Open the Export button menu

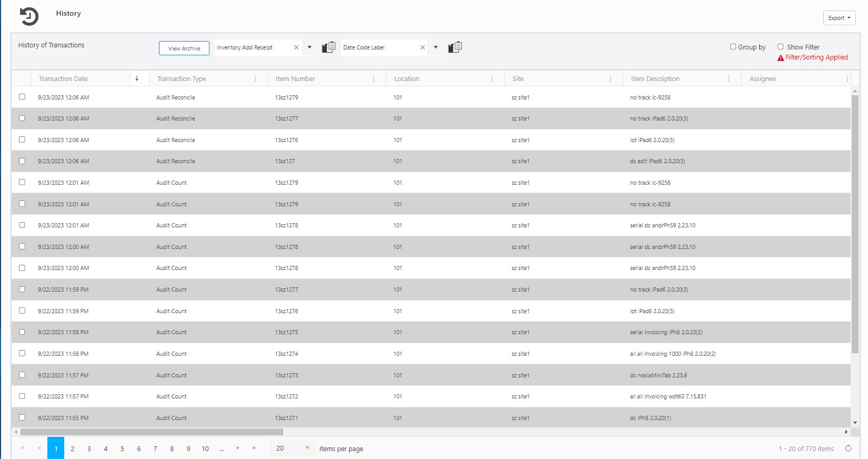(839, 18)
